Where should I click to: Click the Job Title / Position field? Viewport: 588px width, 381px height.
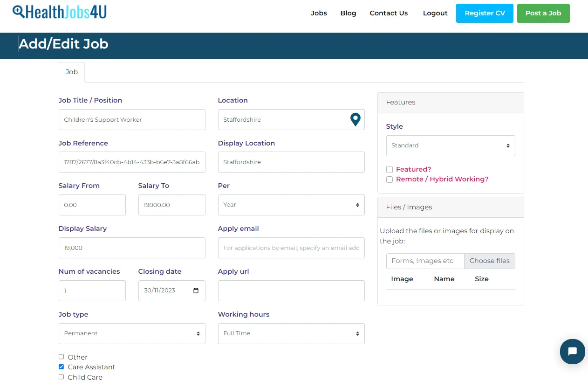pyautogui.click(x=132, y=120)
